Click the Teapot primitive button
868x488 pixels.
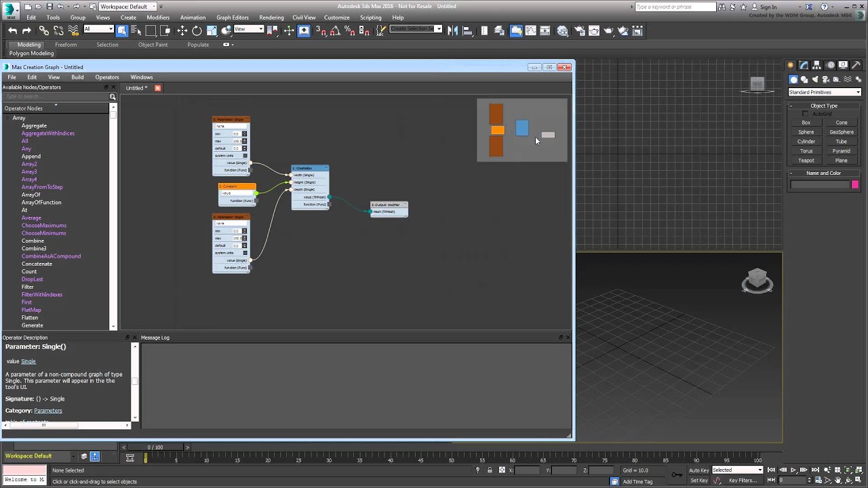(806, 161)
